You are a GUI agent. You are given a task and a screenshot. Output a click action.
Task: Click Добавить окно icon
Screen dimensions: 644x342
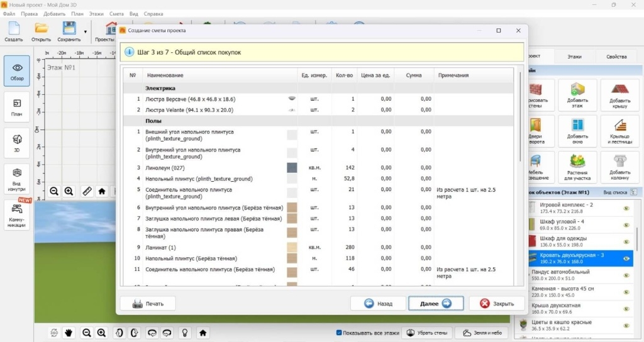[577, 130]
